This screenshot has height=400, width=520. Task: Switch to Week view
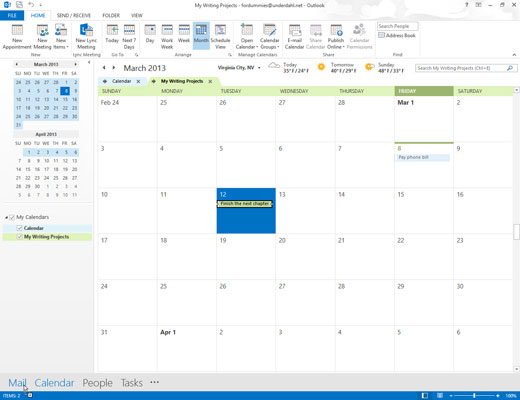184,34
